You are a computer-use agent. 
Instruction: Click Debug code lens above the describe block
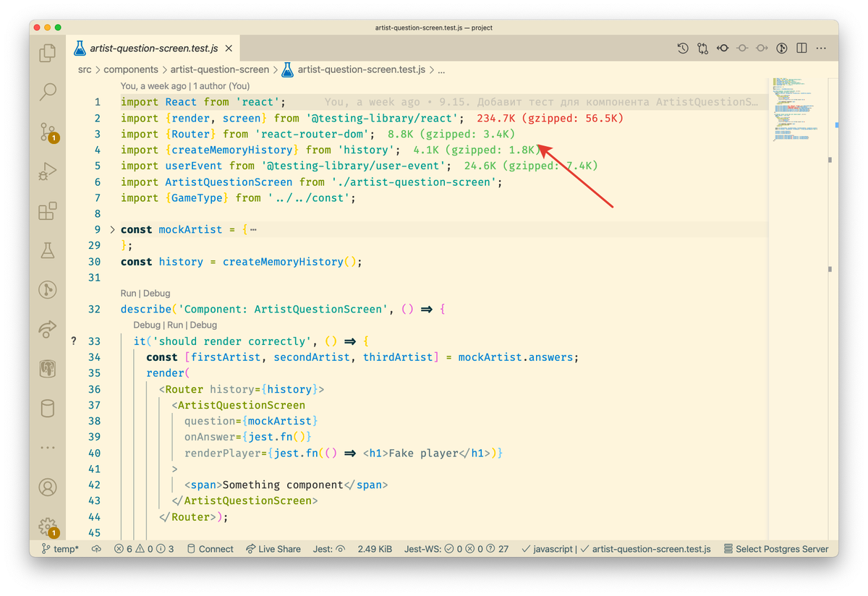(156, 294)
